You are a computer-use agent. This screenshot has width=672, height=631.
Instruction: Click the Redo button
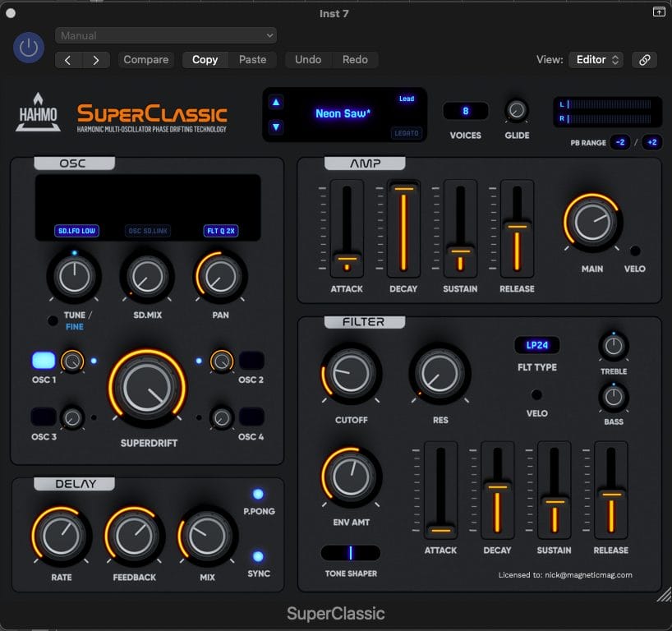(x=355, y=60)
